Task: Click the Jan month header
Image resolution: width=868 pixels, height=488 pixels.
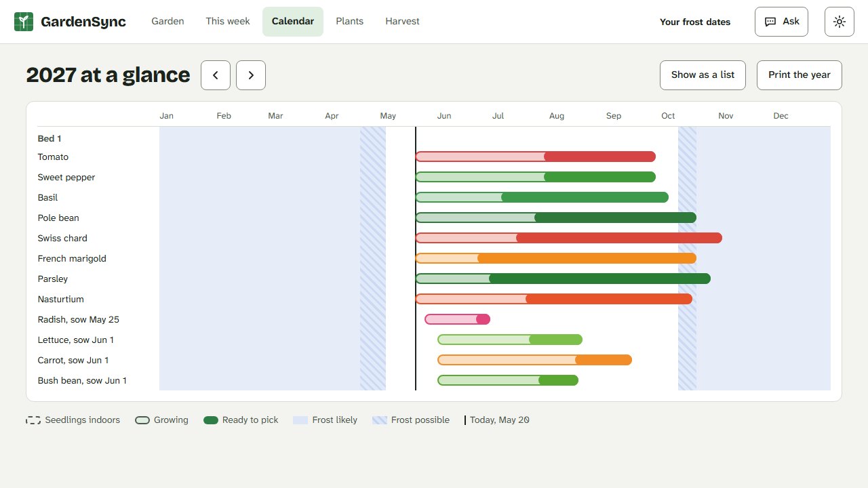Action: coord(166,116)
